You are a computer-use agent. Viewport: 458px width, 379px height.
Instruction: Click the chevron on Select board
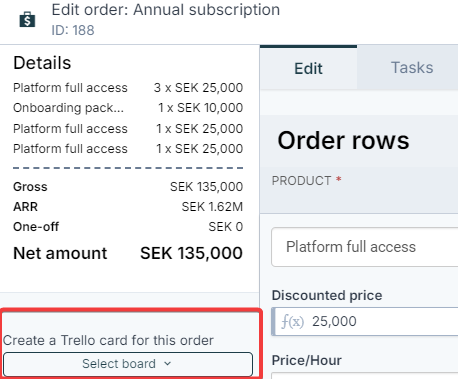[168, 364]
